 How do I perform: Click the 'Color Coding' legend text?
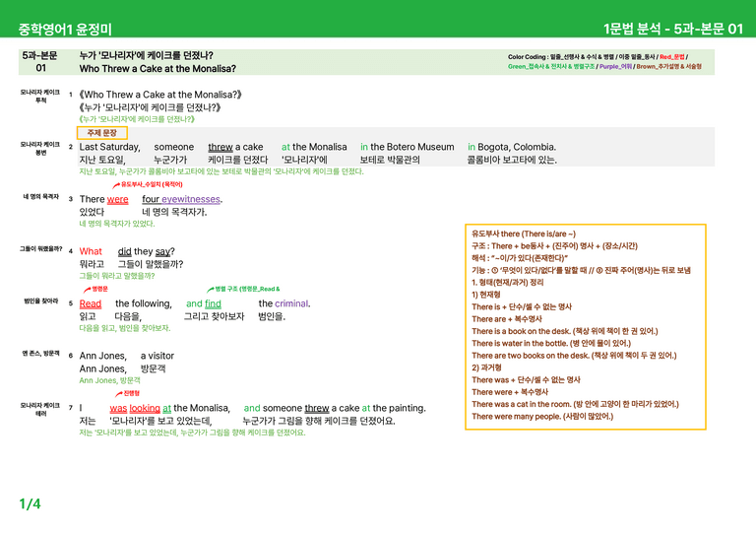(x=604, y=61)
